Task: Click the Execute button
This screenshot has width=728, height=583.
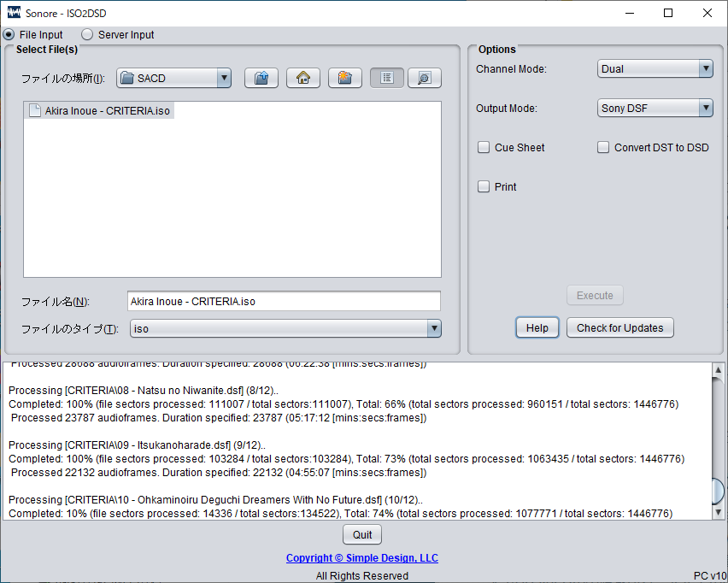Action: point(595,296)
